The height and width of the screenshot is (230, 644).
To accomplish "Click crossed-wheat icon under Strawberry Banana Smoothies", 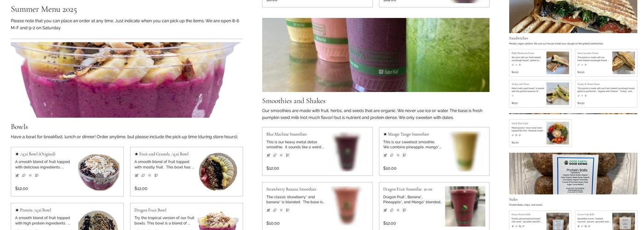I will click(x=268, y=210).
